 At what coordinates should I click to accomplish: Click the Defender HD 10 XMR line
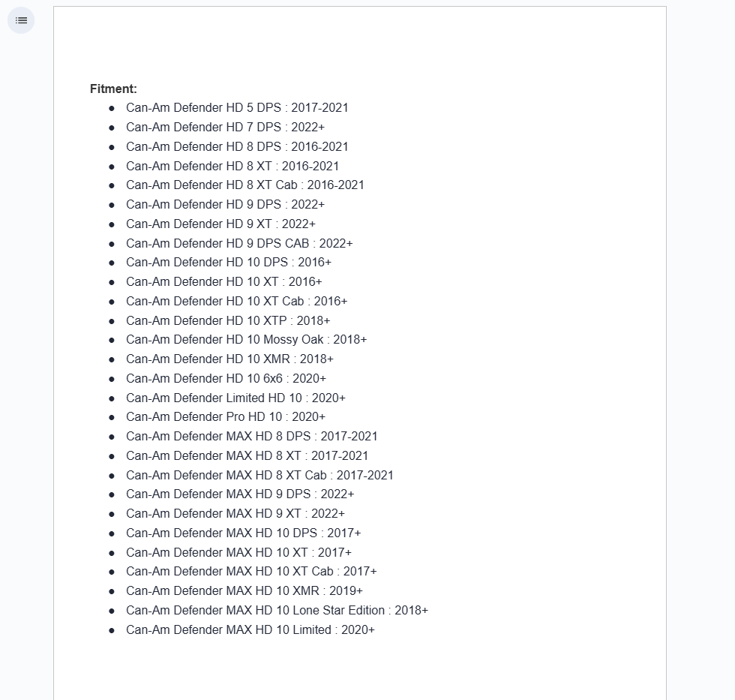click(229, 359)
